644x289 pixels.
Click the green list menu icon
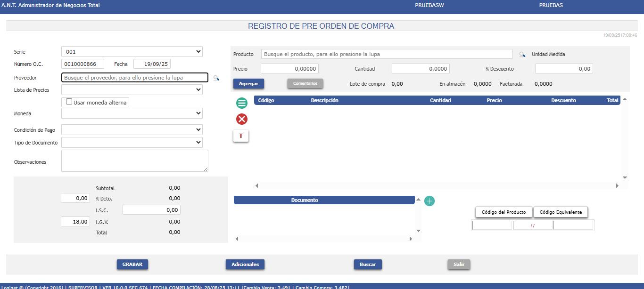(x=242, y=103)
